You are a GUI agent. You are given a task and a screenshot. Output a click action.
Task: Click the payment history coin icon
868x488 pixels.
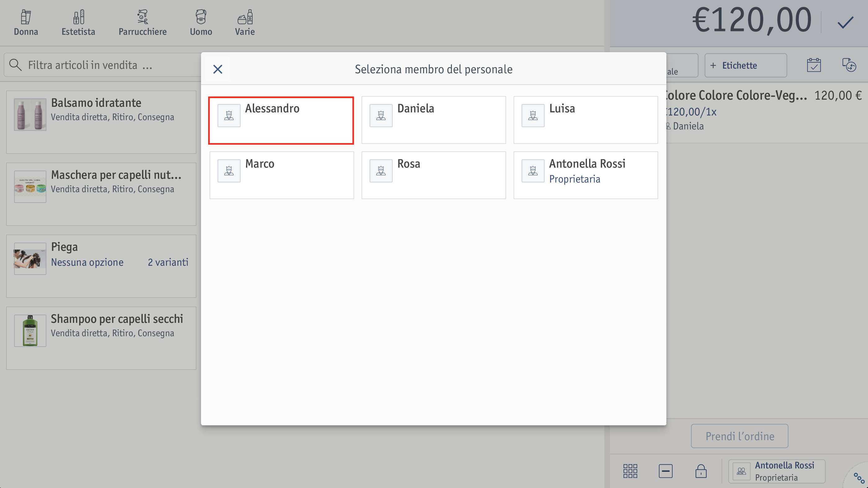click(x=848, y=65)
